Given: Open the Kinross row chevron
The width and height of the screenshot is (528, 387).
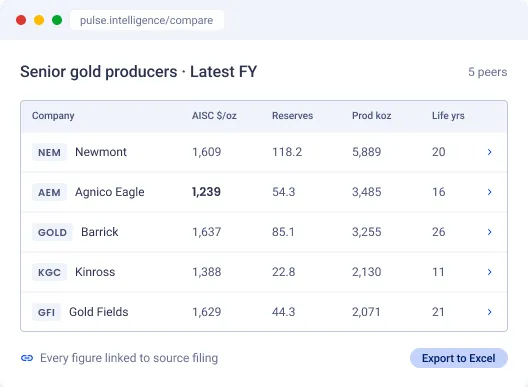Looking at the screenshot, I should (x=489, y=272).
